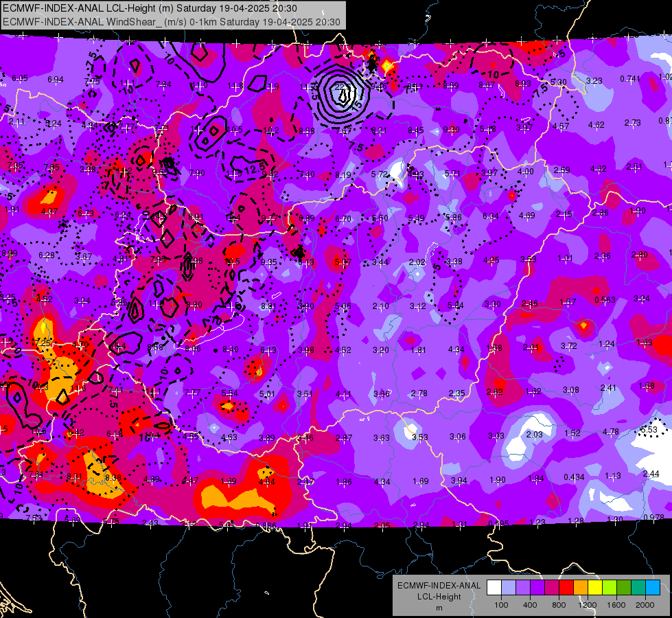Select the orange legend color swatch
The width and height of the screenshot is (672, 618).
[x=581, y=587]
